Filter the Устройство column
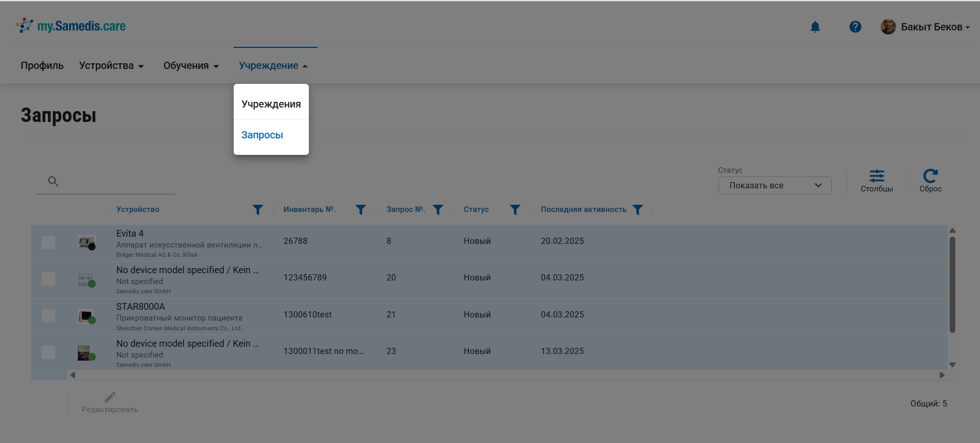This screenshot has height=443, width=980. pyautogui.click(x=258, y=209)
